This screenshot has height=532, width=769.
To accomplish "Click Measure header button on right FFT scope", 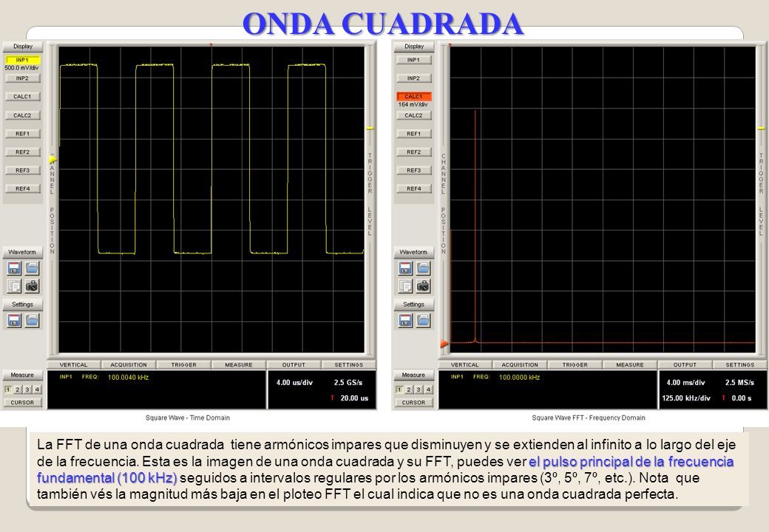I will 413,375.
